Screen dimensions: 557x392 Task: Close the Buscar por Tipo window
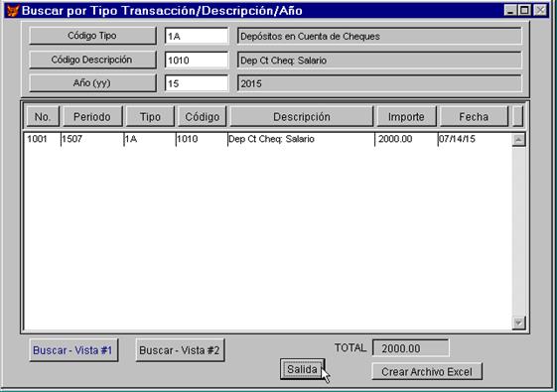tap(540, 10)
